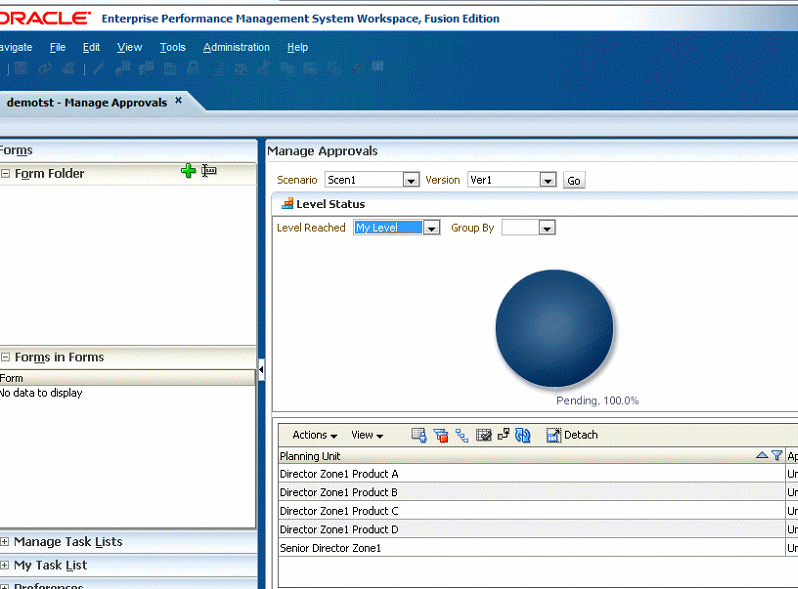The height and width of the screenshot is (589, 798).
Task: Click the dimmed pencil edit icon in top toolbar
Action: (99, 68)
